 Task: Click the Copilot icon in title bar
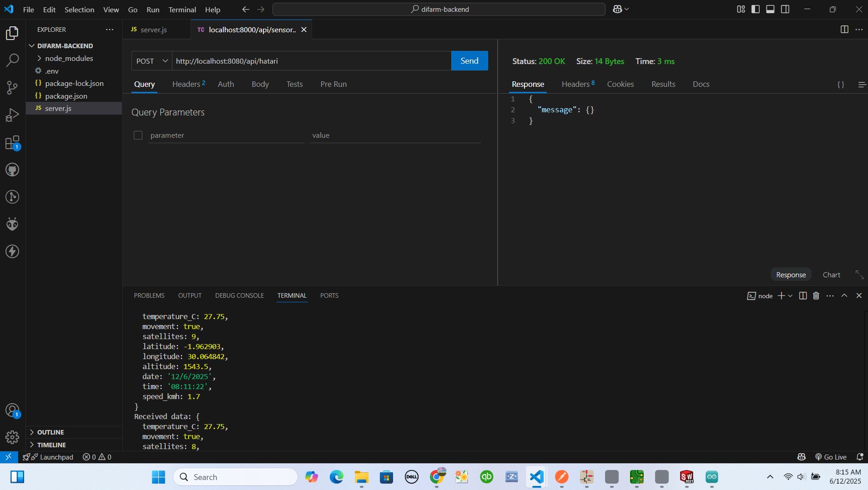617,9
